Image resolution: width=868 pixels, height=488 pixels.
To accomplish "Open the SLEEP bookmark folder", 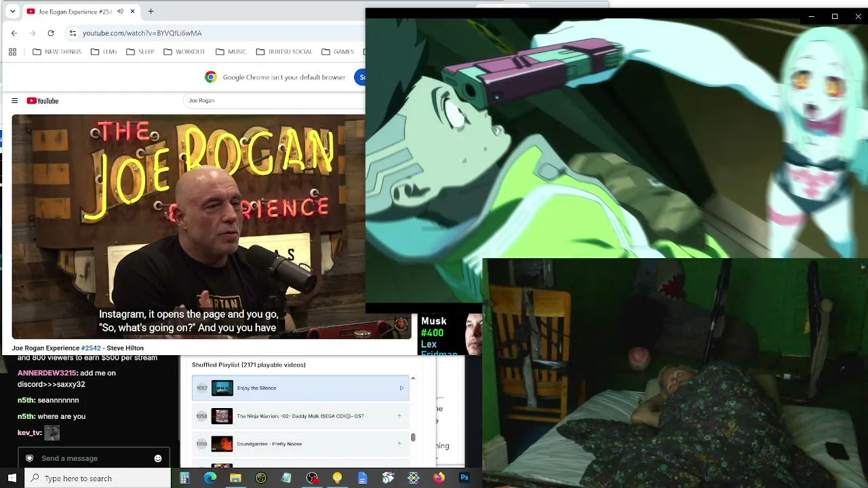I will tap(140, 52).
